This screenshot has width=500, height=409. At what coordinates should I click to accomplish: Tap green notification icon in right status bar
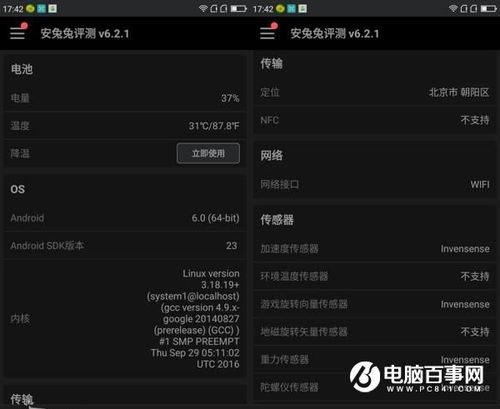coord(302,8)
